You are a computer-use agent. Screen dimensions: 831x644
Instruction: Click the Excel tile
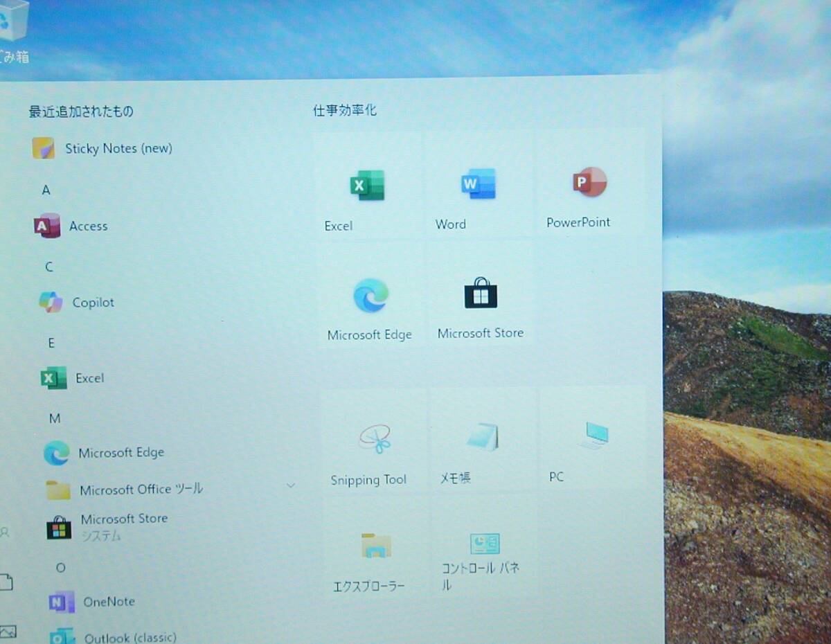[x=368, y=186]
